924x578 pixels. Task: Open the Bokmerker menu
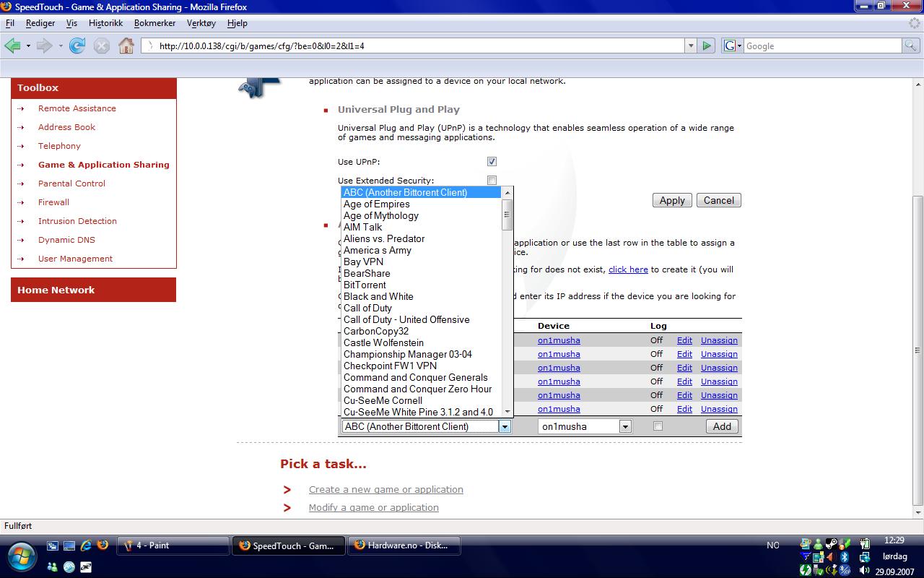(x=154, y=23)
